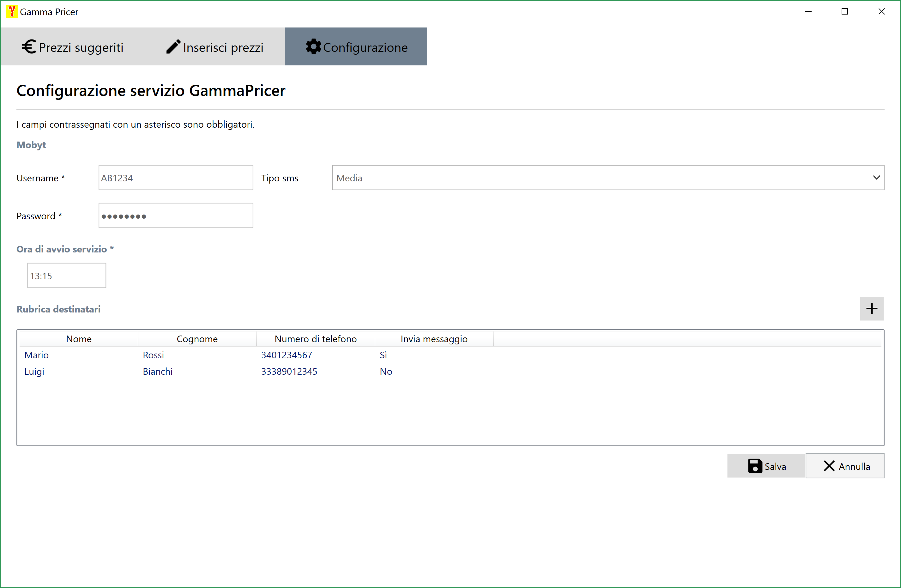Open the Media combo box
The width and height of the screenshot is (901, 588).
602,178
